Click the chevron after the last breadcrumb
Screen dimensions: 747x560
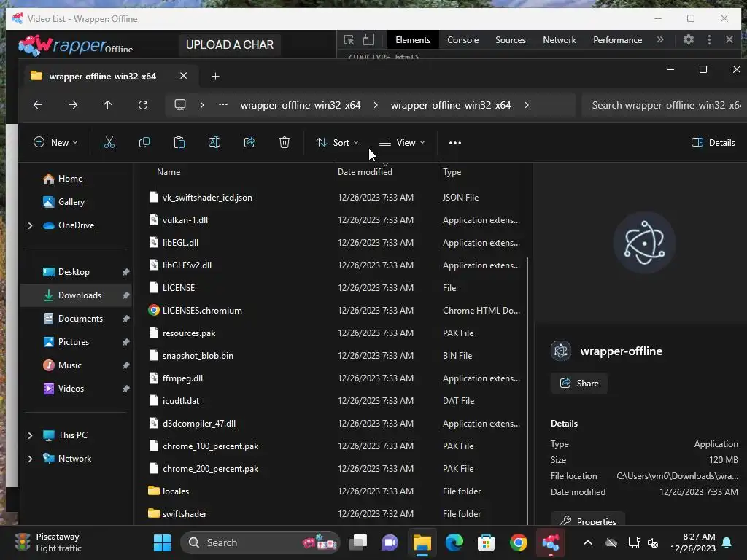tap(527, 105)
